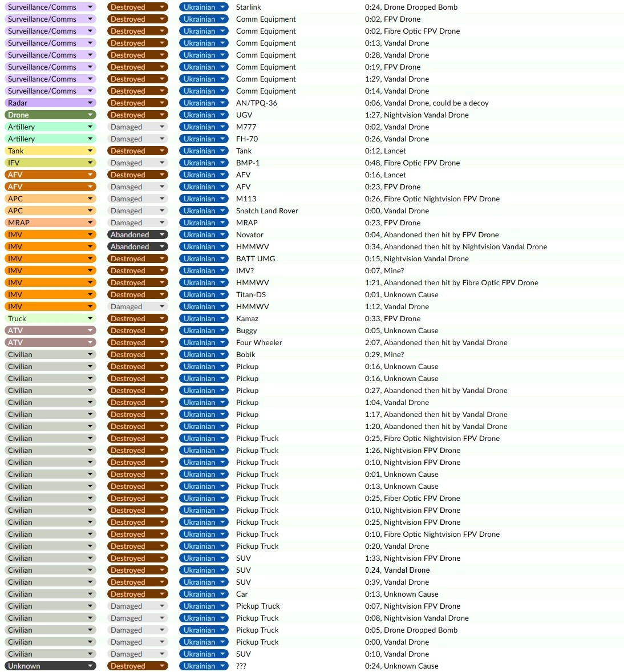Viewport: 624px width, 672px height.
Task: Select the M777 cell
Action: click(x=246, y=127)
